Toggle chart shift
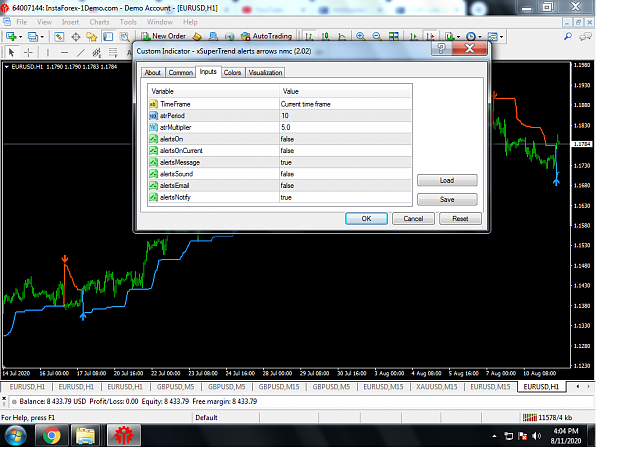The width and height of the screenshot is (625, 469). click(x=430, y=37)
